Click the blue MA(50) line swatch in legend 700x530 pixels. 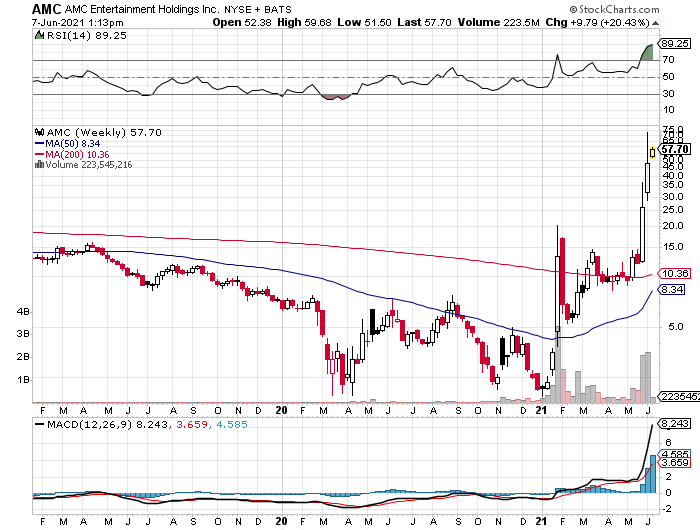[x=39, y=144]
